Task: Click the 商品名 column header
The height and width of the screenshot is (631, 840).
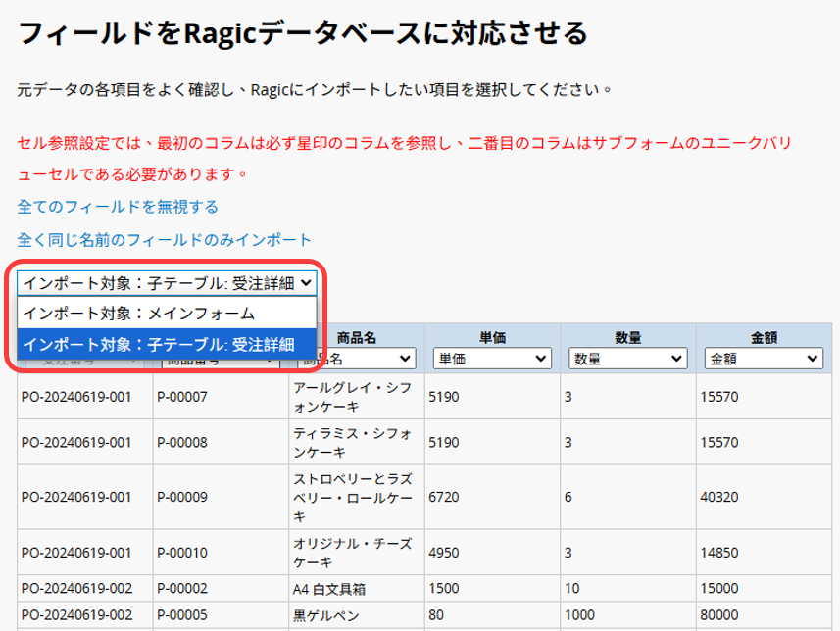Action: (x=357, y=337)
